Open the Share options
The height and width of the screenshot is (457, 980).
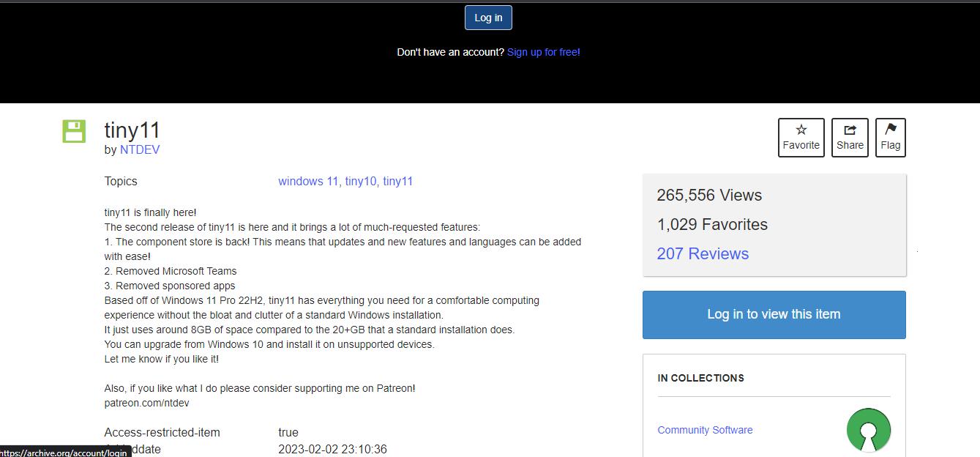pos(850,138)
